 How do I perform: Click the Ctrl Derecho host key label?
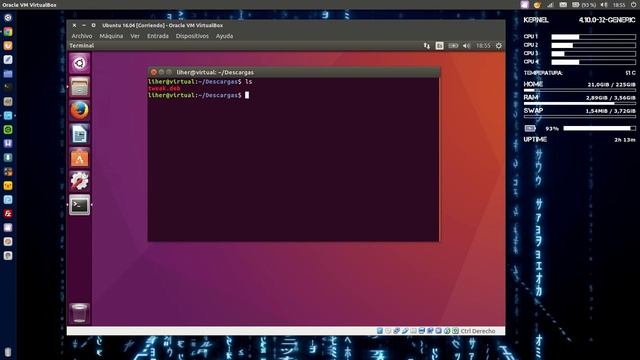pyautogui.click(x=478, y=331)
